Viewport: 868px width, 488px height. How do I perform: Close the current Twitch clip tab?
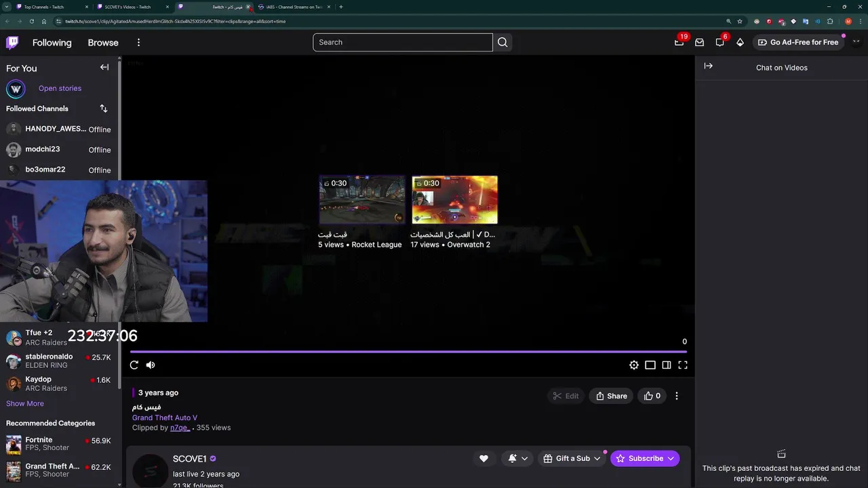[x=248, y=7]
